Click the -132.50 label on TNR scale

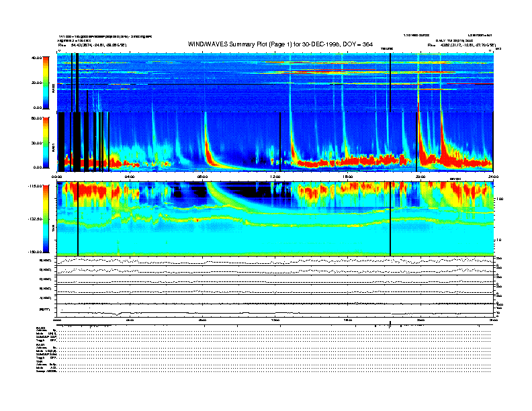point(36,219)
